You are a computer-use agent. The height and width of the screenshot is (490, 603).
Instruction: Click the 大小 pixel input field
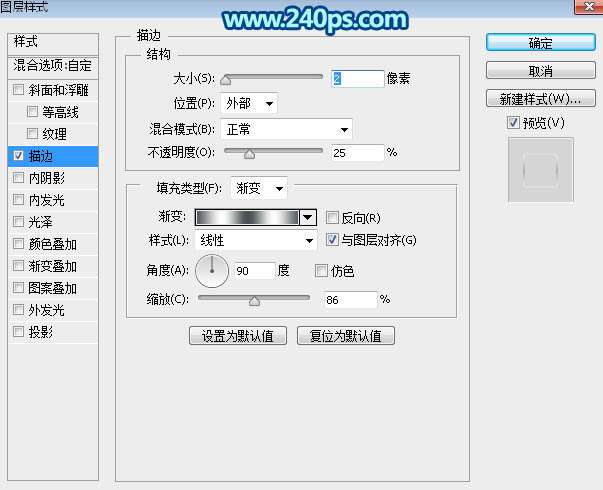pyautogui.click(x=356, y=78)
